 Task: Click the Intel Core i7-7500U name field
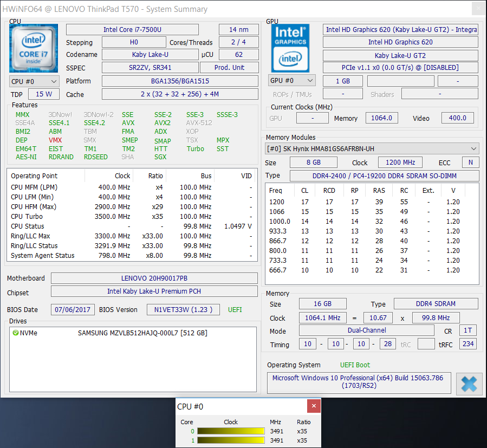(132, 29)
